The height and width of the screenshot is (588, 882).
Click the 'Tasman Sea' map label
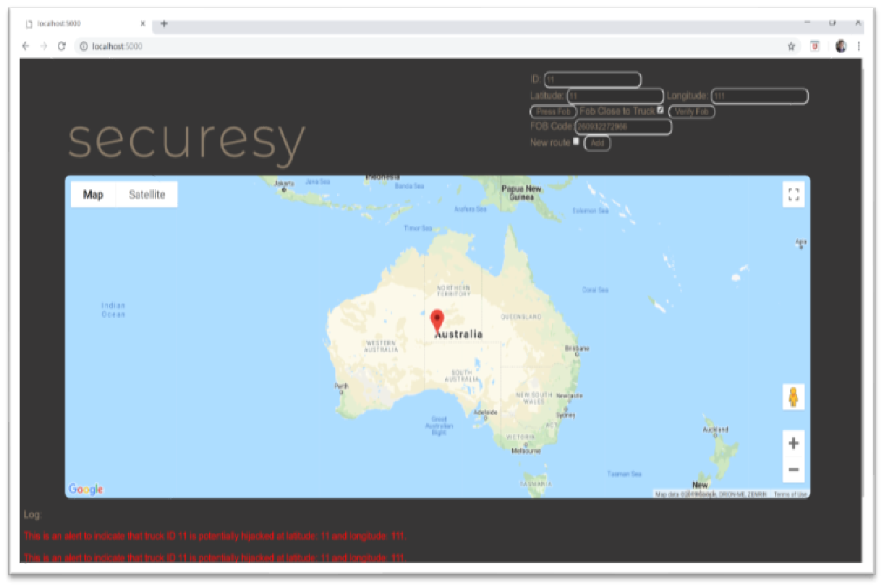click(x=624, y=474)
